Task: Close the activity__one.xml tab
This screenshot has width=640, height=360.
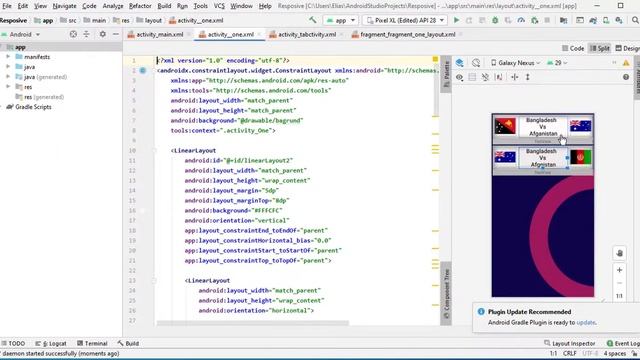Action: coord(259,35)
